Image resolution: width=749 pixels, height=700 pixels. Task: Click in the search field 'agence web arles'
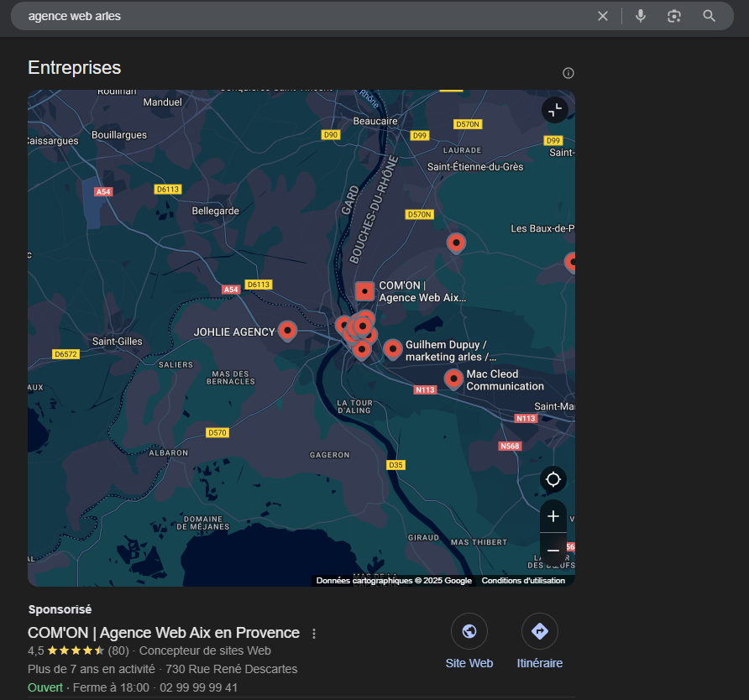[x=306, y=16]
